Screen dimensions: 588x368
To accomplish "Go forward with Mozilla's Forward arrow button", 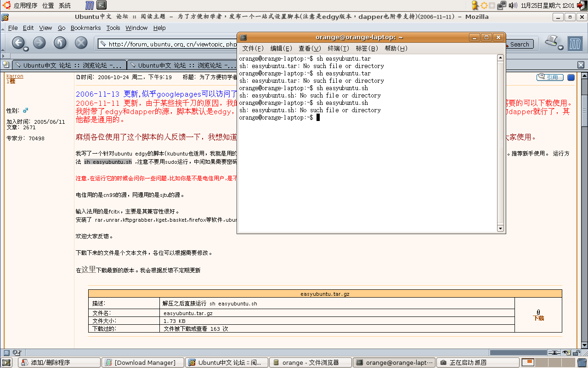I will 40,43.
